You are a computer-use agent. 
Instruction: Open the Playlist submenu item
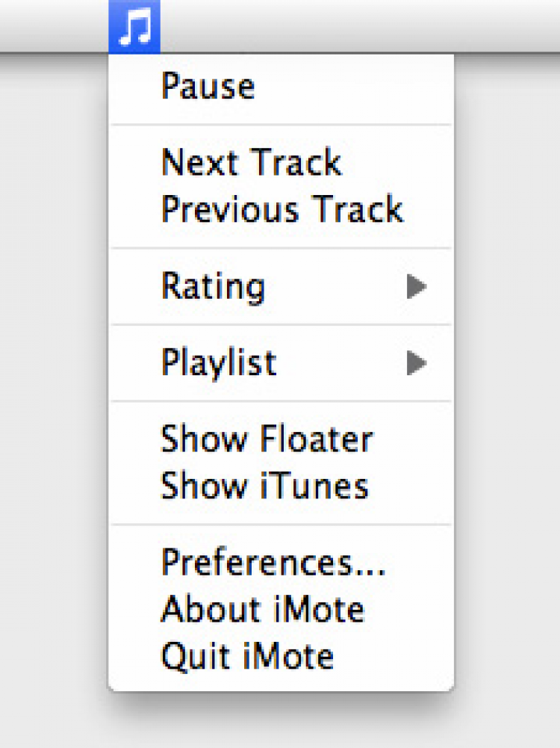[219, 364]
